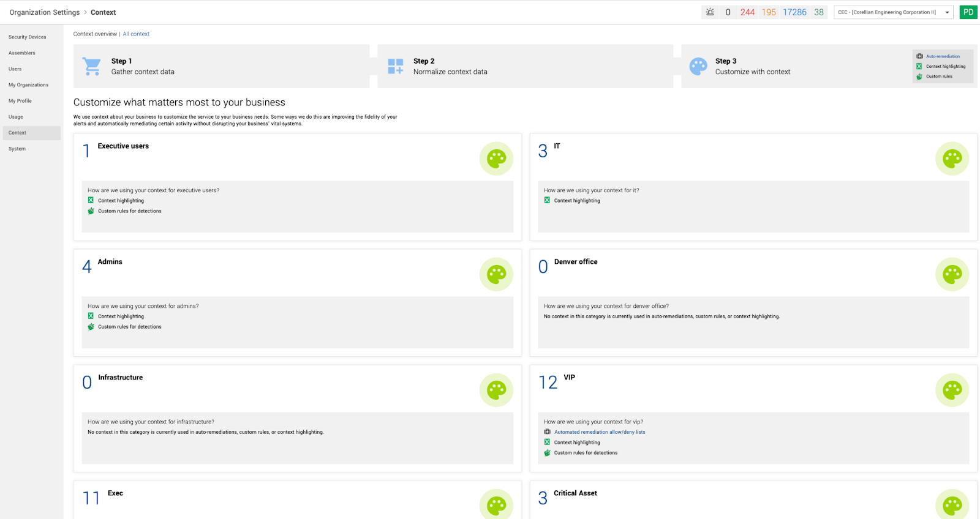Open palette icon for Infrastructure card
This screenshot has height=519, width=980.
click(x=496, y=390)
